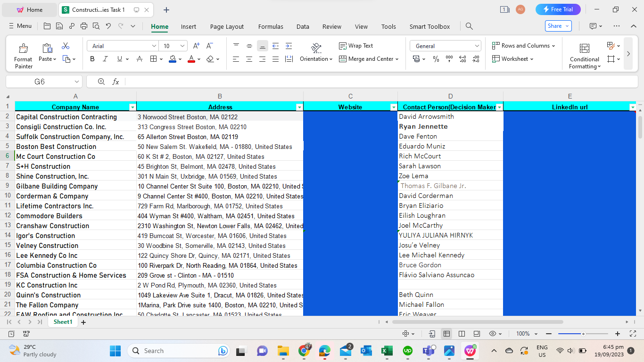Select Sheet1 tab
This screenshot has height=362, width=644.
[63, 322]
